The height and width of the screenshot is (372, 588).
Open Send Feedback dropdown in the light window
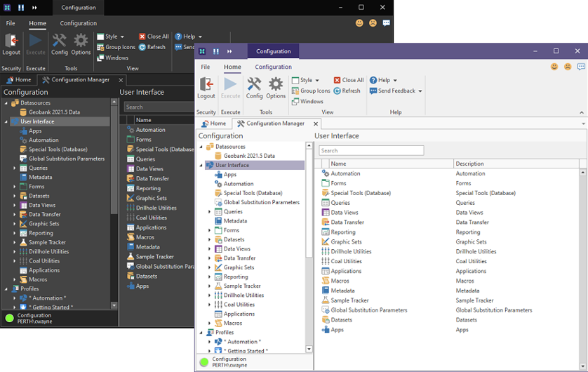396,91
